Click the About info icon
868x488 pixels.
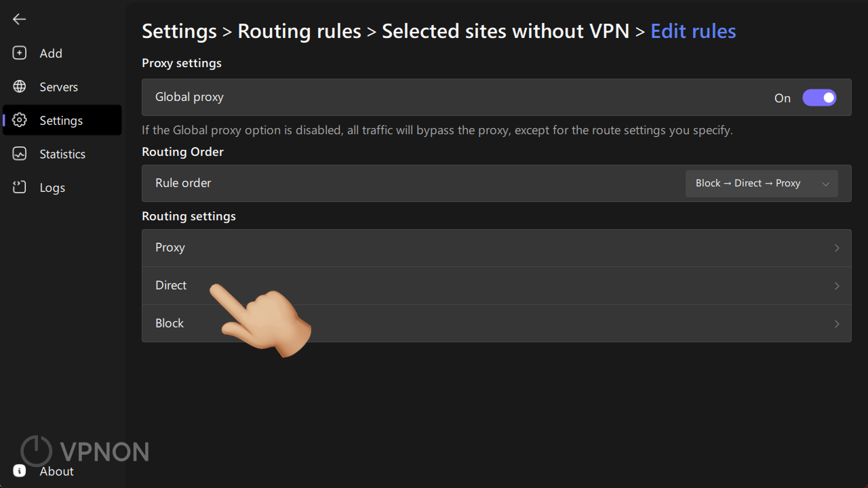[x=19, y=470]
